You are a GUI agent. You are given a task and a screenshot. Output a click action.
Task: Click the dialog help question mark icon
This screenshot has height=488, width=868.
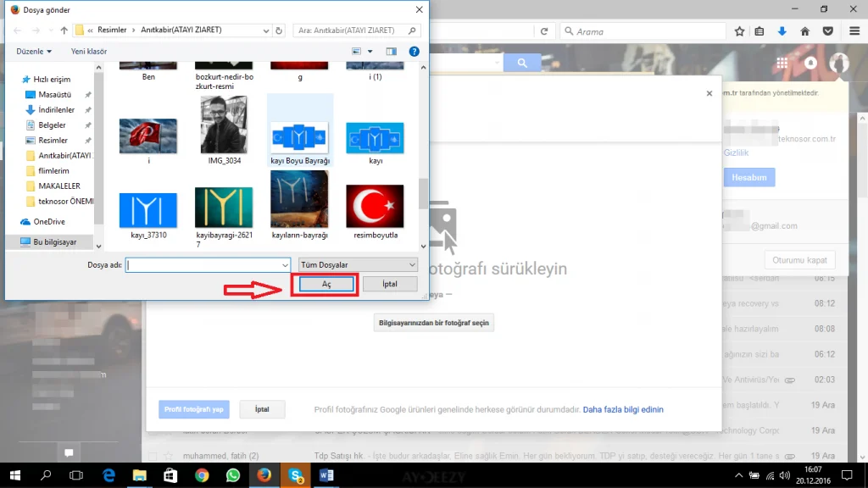point(414,52)
